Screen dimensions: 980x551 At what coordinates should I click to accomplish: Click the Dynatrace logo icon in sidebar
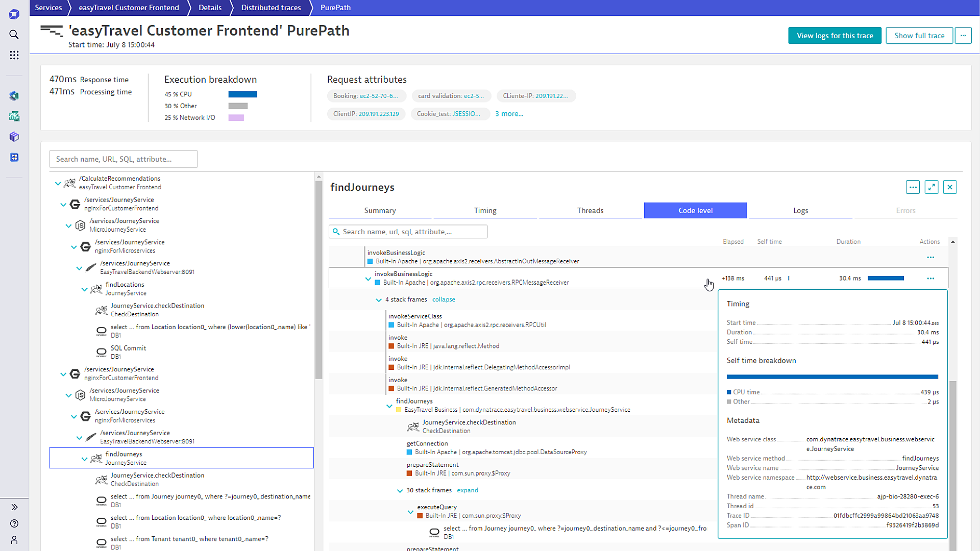[x=14, y=14]
